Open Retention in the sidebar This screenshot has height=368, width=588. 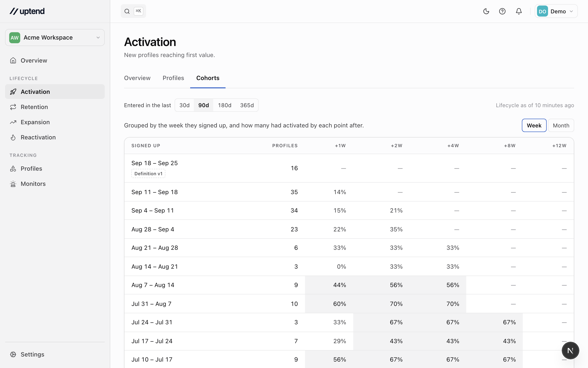click(55, 107)
